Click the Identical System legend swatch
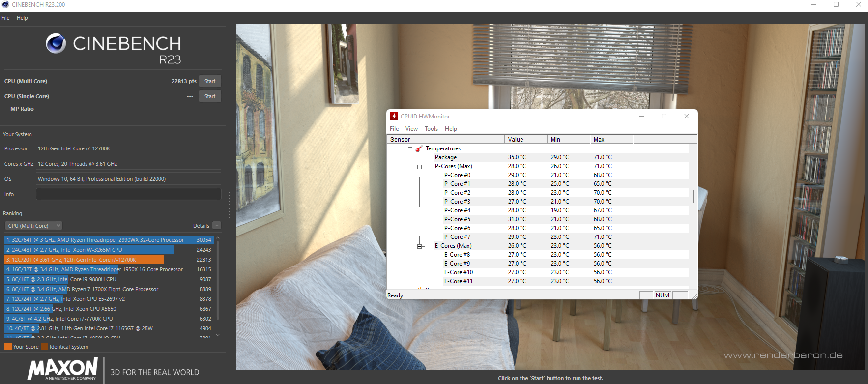The height and width of the screenshot is (384, 868). [x=45, y=347]
